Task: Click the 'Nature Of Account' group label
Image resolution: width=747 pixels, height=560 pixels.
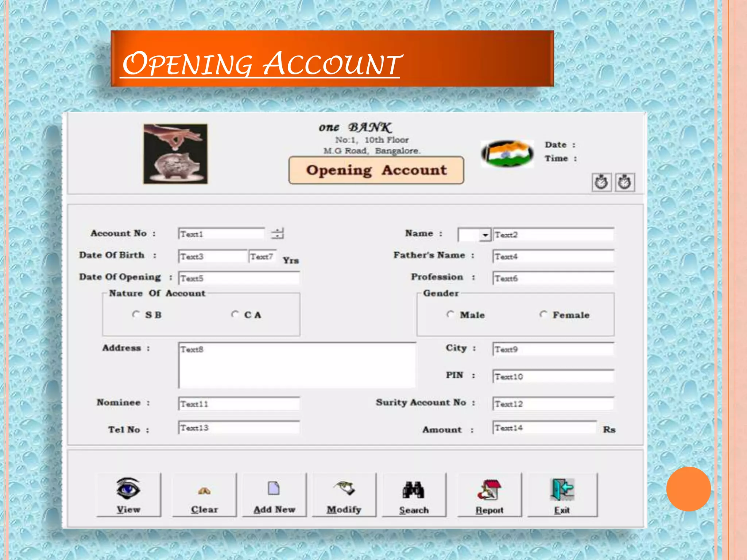Action: point(157,293)
